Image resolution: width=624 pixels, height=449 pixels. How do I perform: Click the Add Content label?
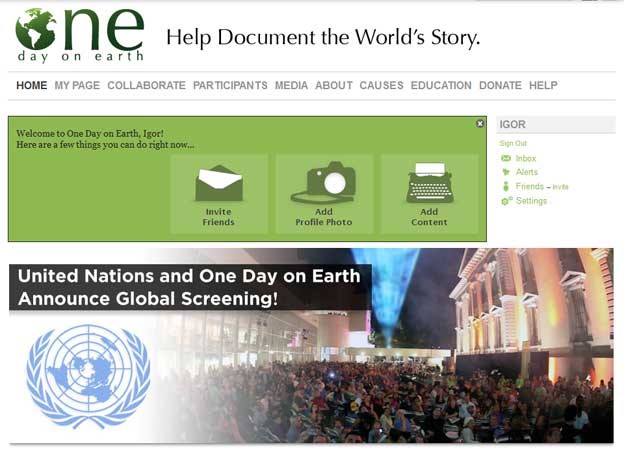429,217
